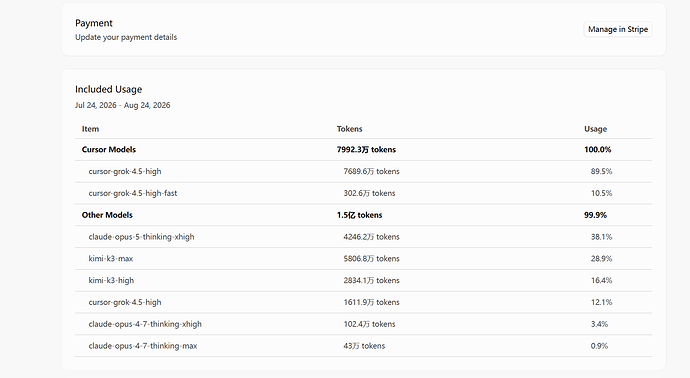Click the Item column header
Viewport: 690px width, 378px height.
click(90, 129)
